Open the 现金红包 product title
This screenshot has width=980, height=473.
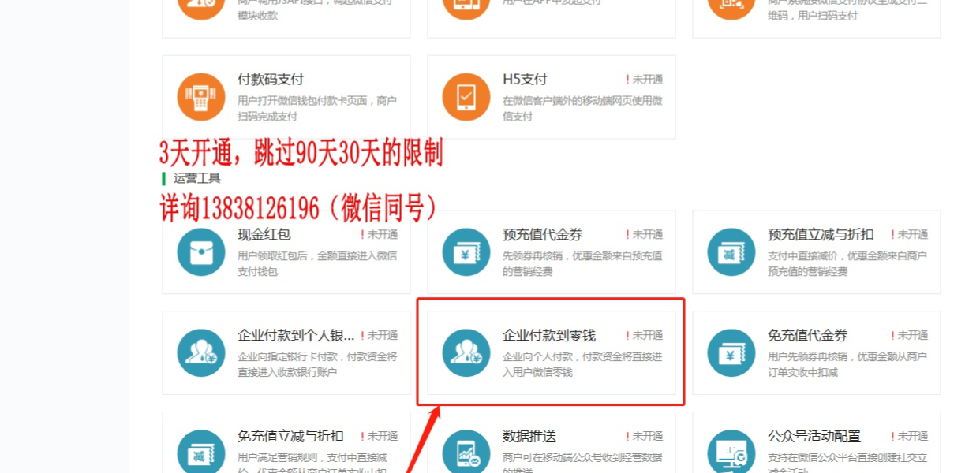[264, 235]
